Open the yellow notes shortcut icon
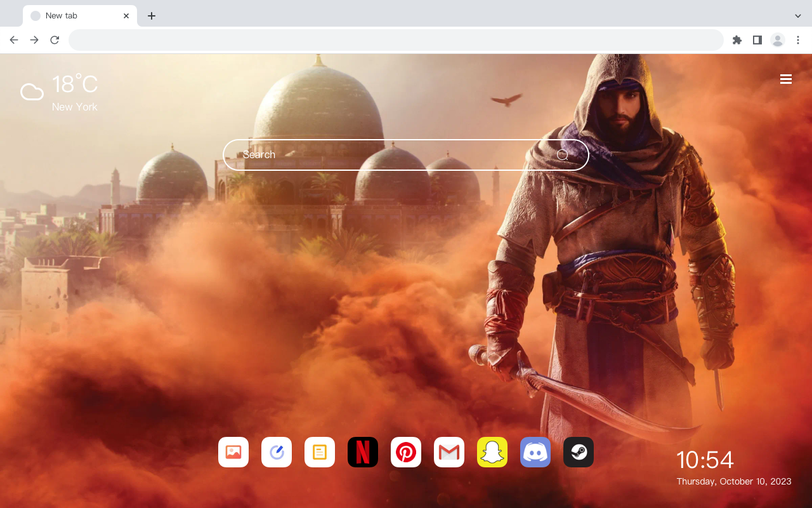The height and width of the screenshot is (508, 812). coord(320,452)
